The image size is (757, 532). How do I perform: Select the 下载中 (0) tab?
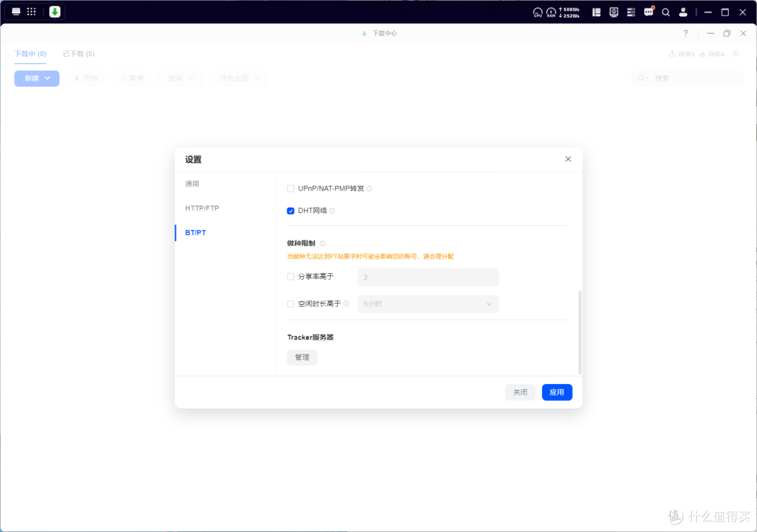(30, 53)
